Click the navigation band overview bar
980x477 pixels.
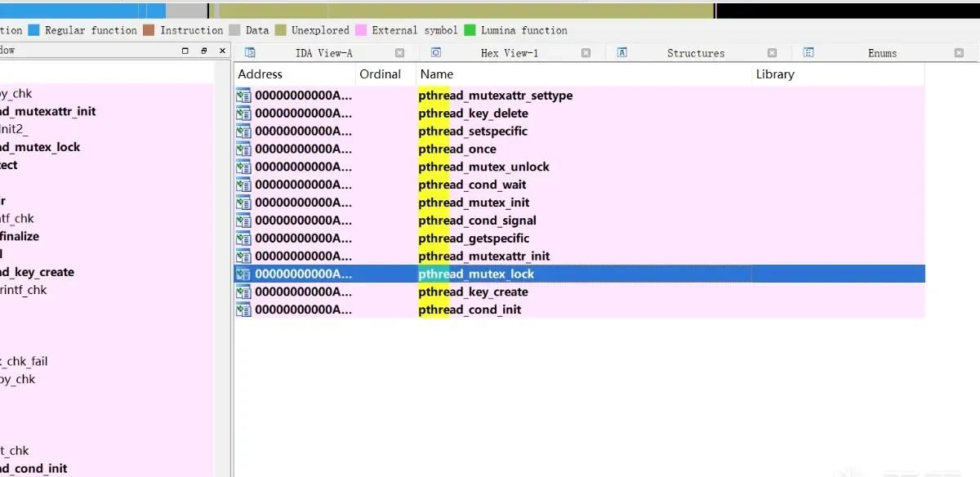tap(490, 11)
